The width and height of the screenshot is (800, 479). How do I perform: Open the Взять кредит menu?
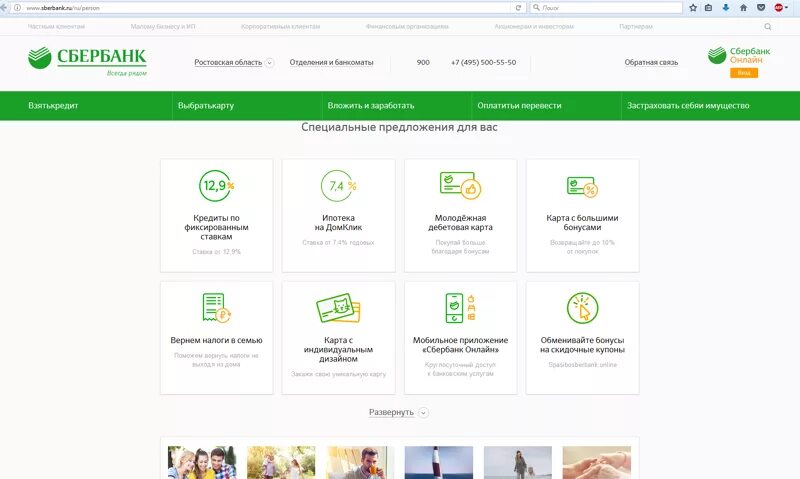click(53, 106)
